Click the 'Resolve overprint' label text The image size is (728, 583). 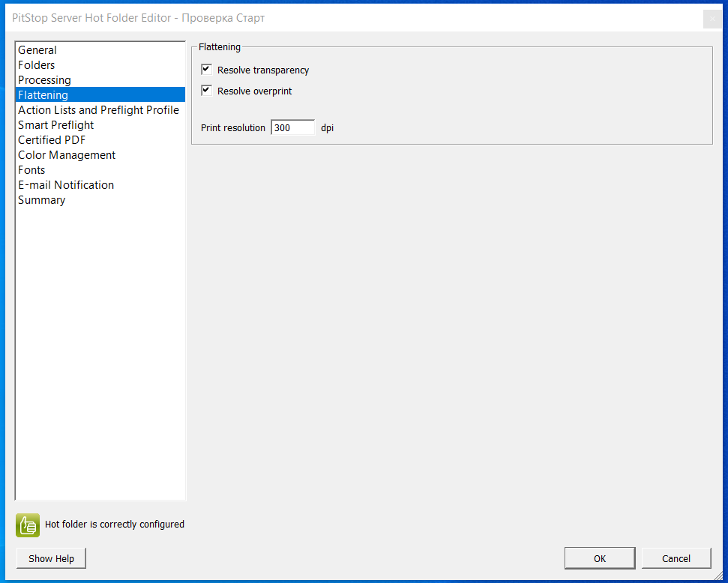254,91
